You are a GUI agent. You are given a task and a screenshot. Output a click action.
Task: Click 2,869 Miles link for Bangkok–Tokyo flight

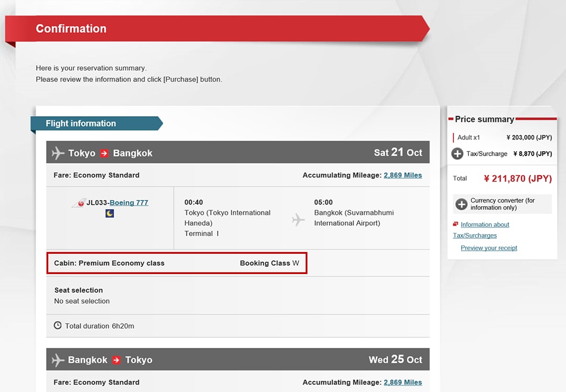[x=402, y=382]
